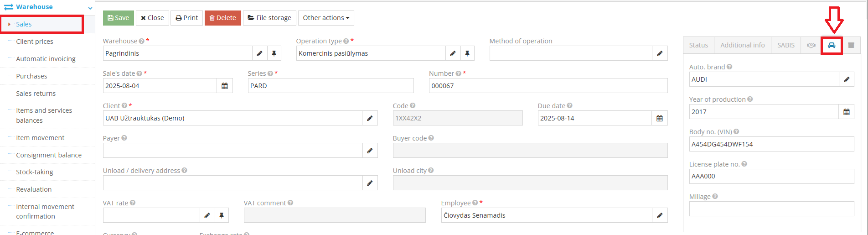
Task: Open the car details tab icon
Action: click(x=831, y=45)
